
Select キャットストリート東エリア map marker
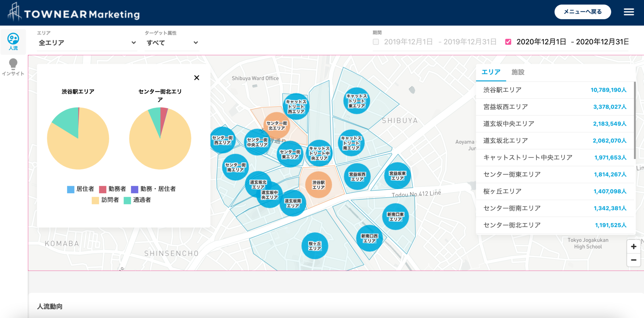(x=357, y=101)
